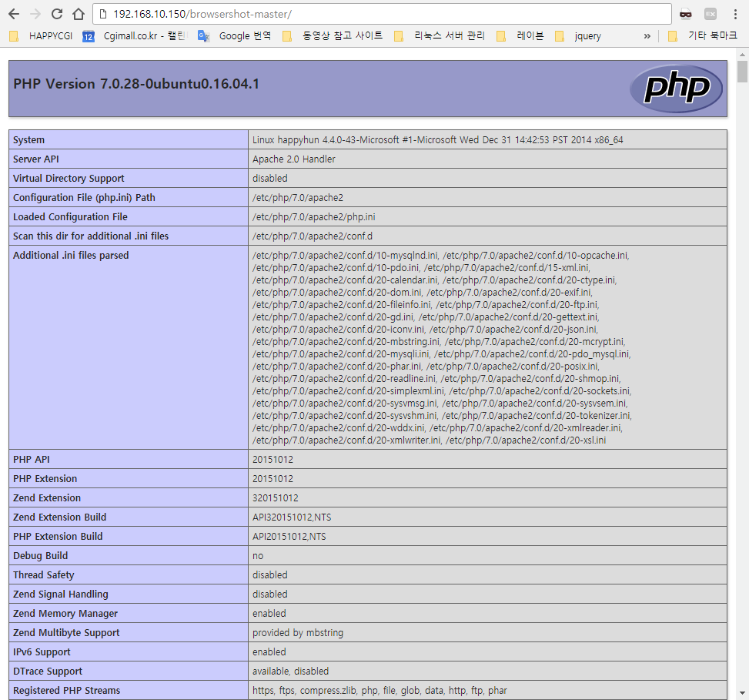
Task: Click the Zend Extension label
Action: click(x=47, y=498)
